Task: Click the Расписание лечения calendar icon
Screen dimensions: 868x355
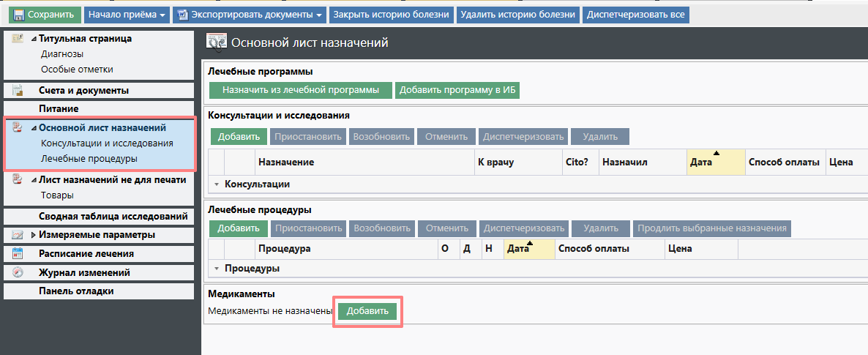Action: [x=18, y=254]
